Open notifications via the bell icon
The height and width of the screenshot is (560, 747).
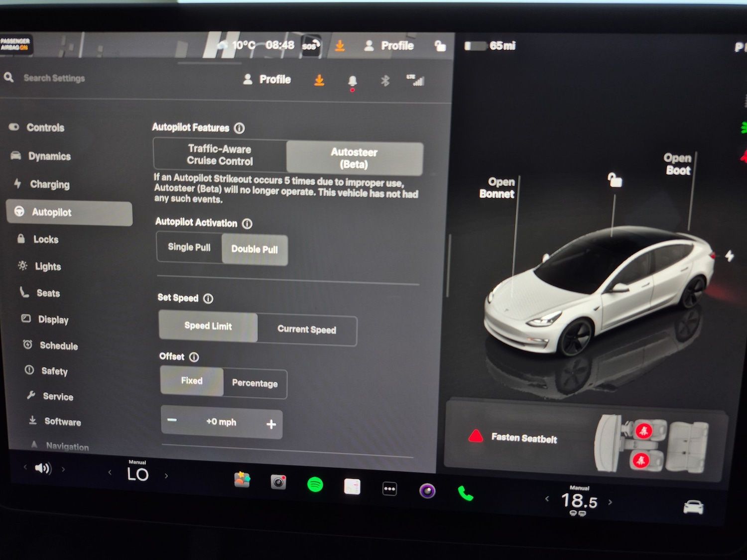click(x=353, y=81)
